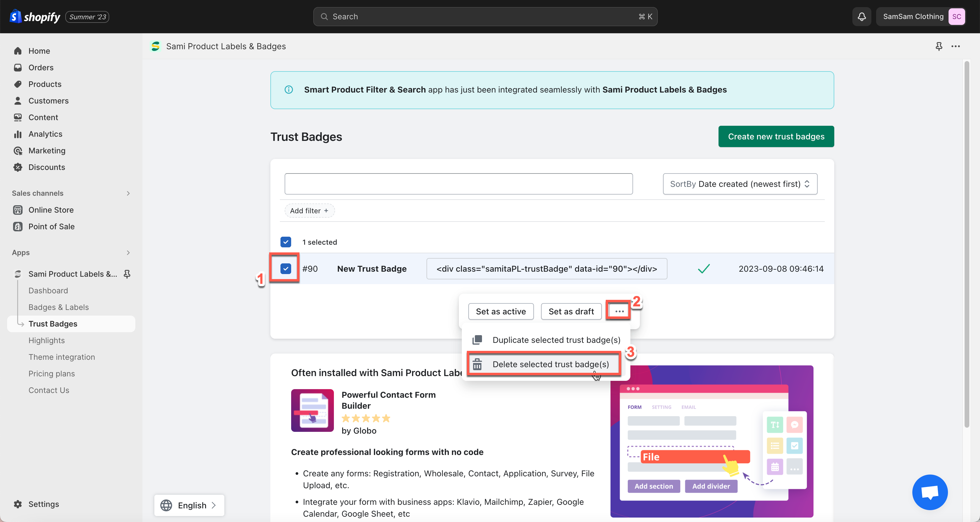Image resolution: width=980 pixels, height=522 pixels.
Task: Open the SamSam Clothing store menu
Action: click(x=922, y=17)
